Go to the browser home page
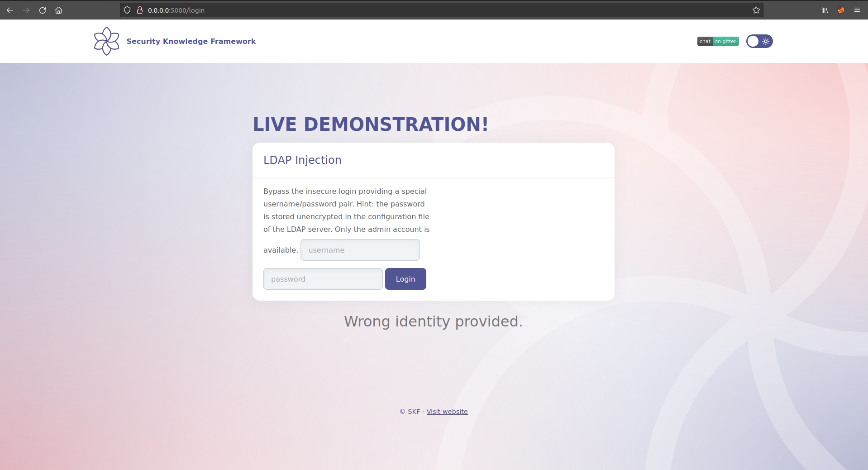868x470 pixels. (59, 10)
